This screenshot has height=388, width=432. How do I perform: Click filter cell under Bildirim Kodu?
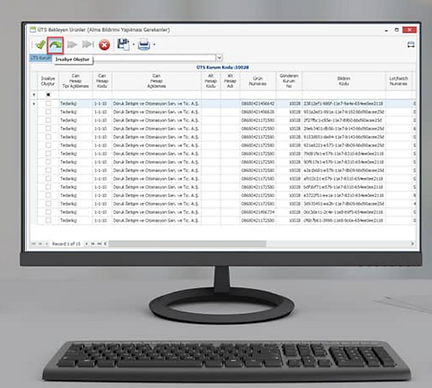click(x=344, y=95)
